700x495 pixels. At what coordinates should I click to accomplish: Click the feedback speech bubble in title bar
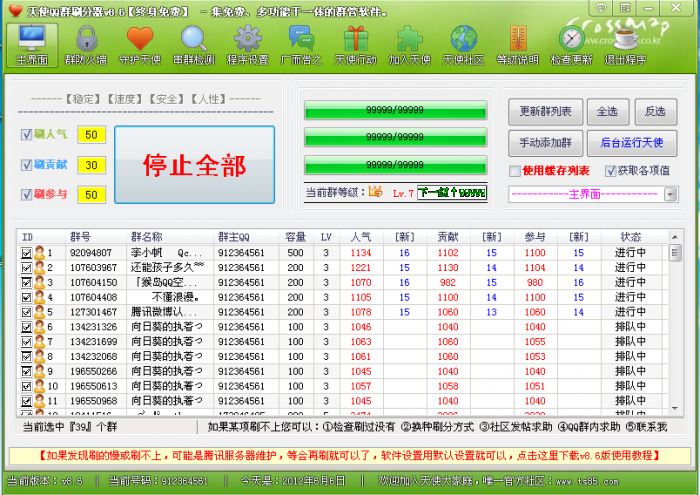(601, 8)
